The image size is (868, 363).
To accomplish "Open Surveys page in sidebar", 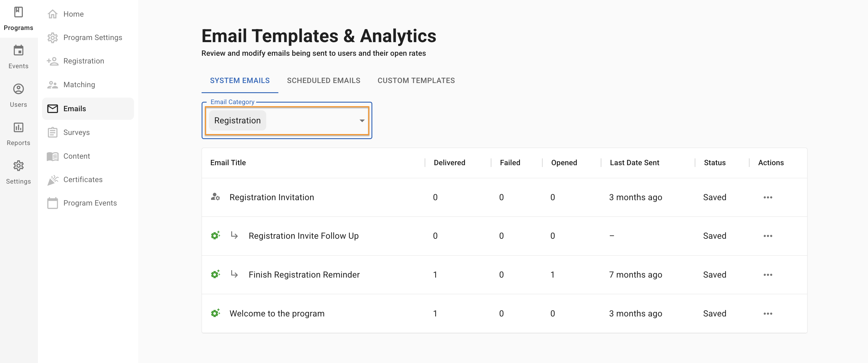I will (x=76, y=133).
